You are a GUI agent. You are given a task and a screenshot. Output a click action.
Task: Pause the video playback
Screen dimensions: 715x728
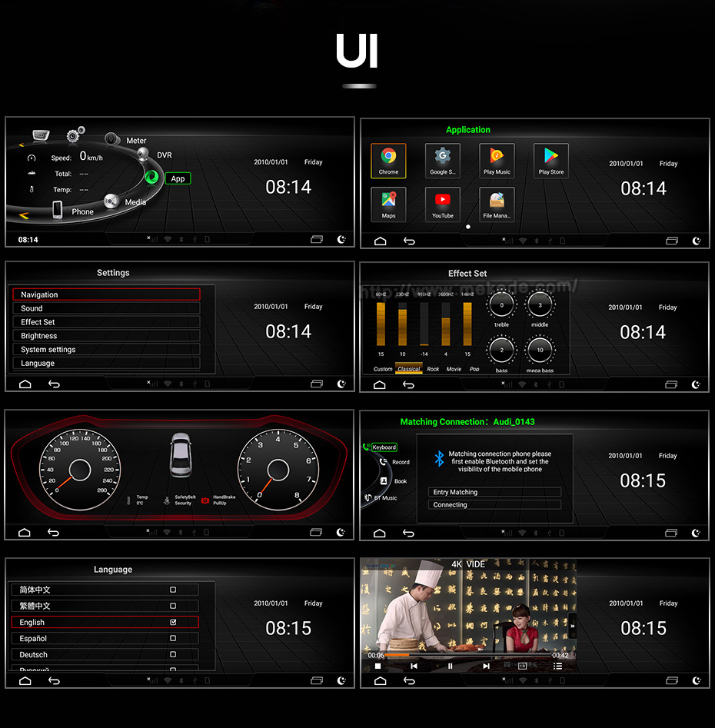click(x=450, y=667)
